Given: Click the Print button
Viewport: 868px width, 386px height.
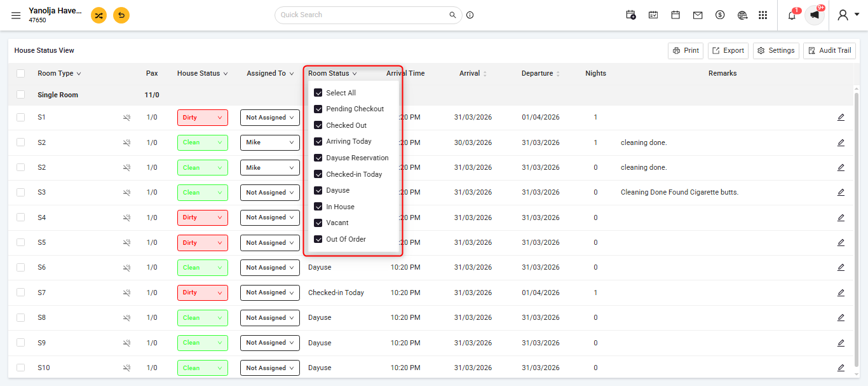Looking at the screenshot, I should tap(686, 51).
